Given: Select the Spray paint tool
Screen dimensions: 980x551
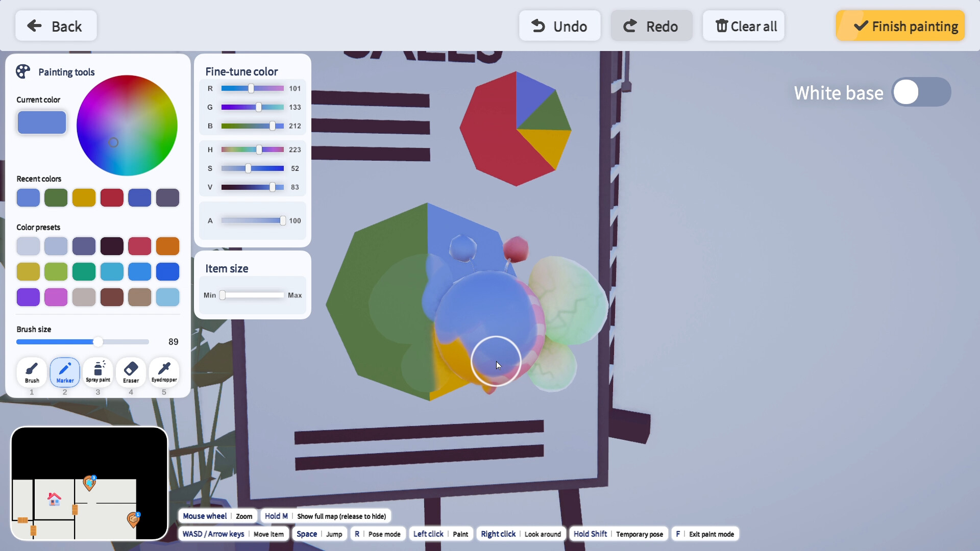Looking at the screenshot, I should coord(98,372).
